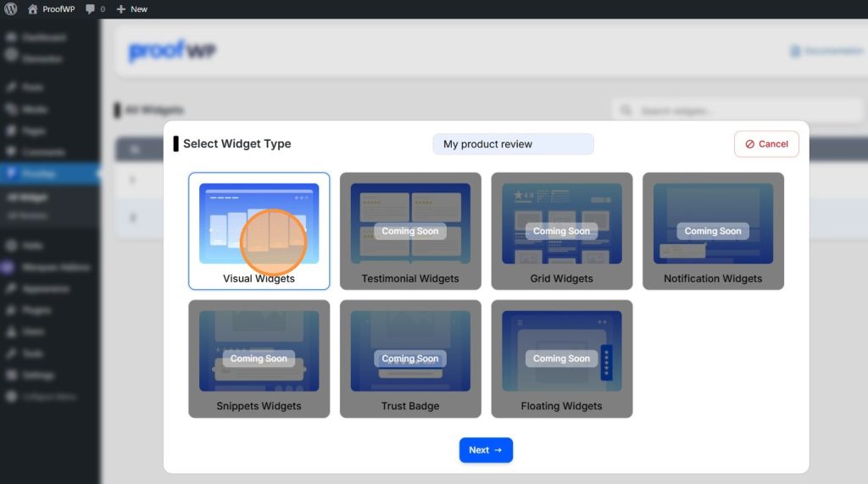Click the New content menu
The image size is (868, 484).
[131, 8]
